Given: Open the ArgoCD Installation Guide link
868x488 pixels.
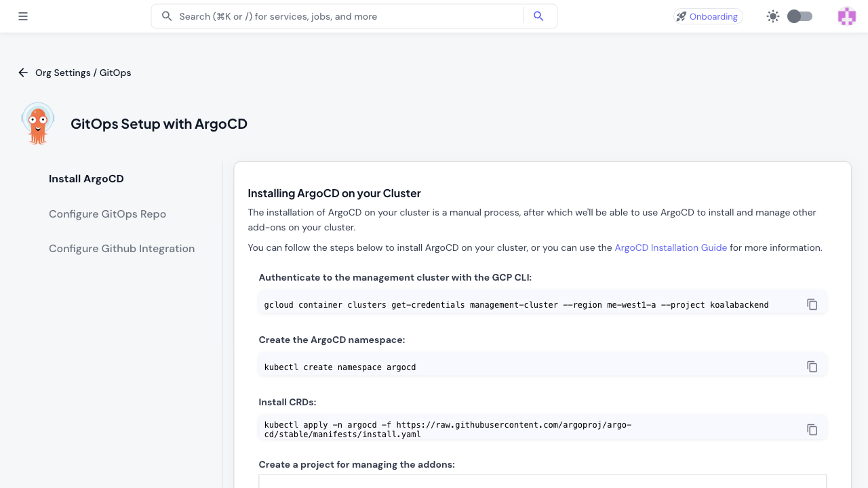Looking at the screenshot, I should tap(670, 247).
